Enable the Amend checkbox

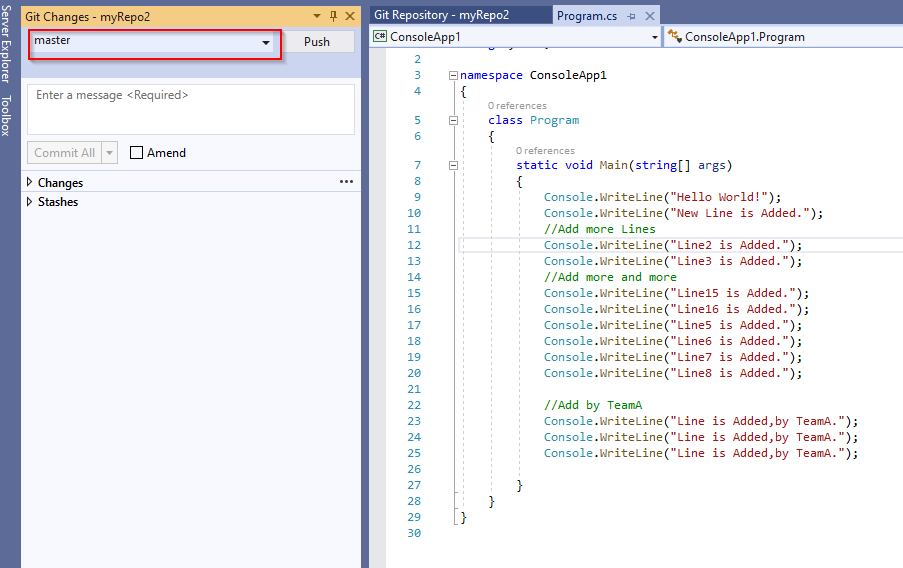[x=136, y=153]
